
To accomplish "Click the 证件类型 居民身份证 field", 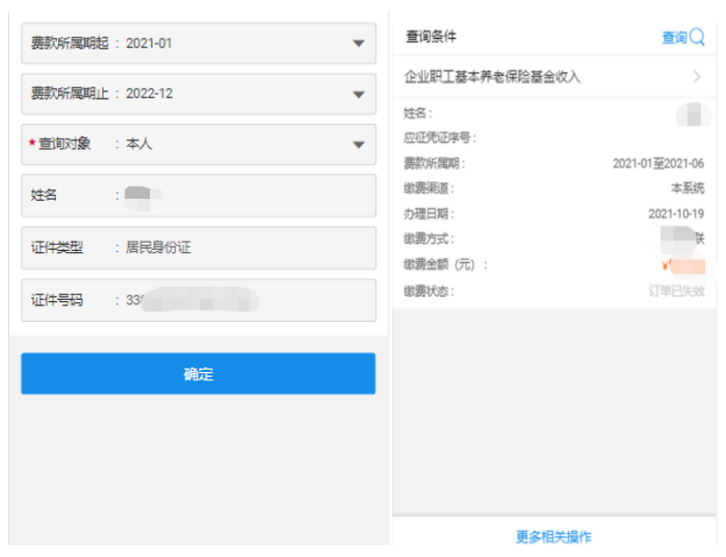I will coord(198,248).
